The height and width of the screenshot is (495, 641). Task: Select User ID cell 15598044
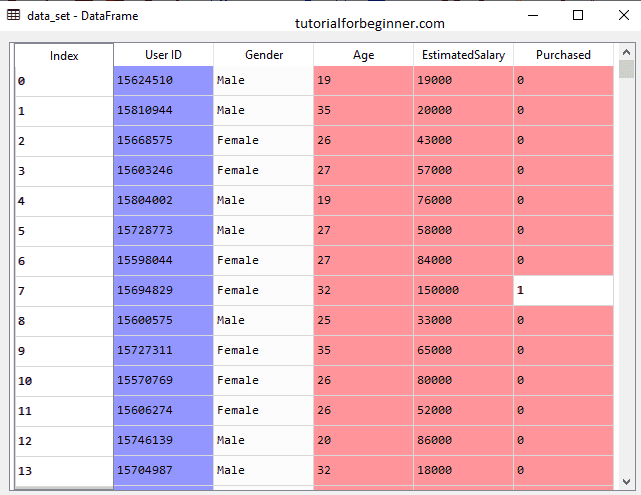tap(164, 260)
